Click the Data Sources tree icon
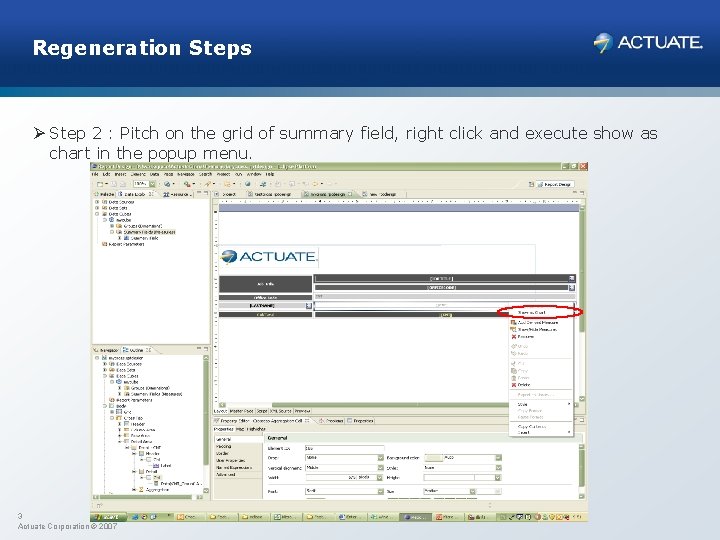The width and height of the screenshot is (720, 540). click(x=104, y=202)
